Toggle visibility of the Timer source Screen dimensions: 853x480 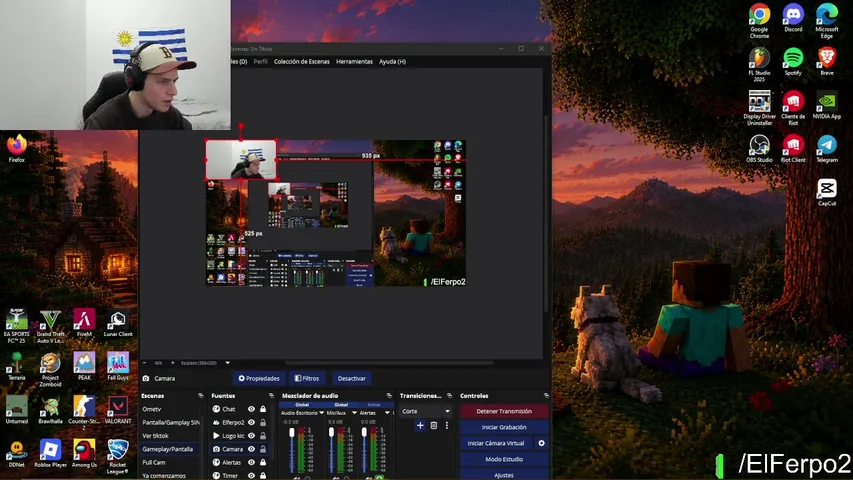[251, 475]
